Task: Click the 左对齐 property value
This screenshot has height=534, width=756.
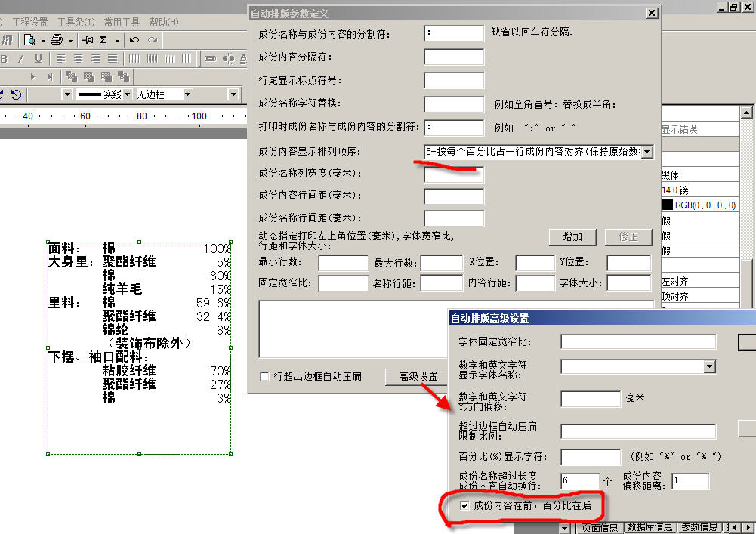Action: click(x=700, y=281)
